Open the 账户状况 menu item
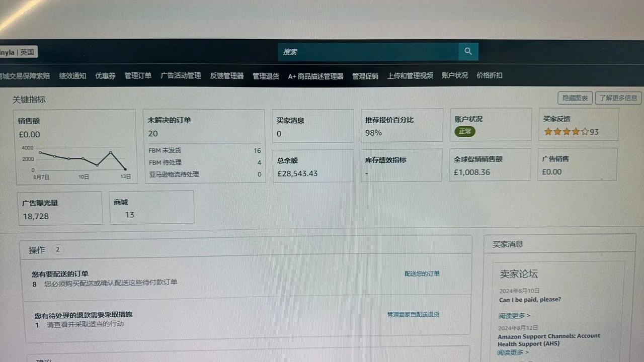This screenshot has width=644, height=362. [455, 75]
